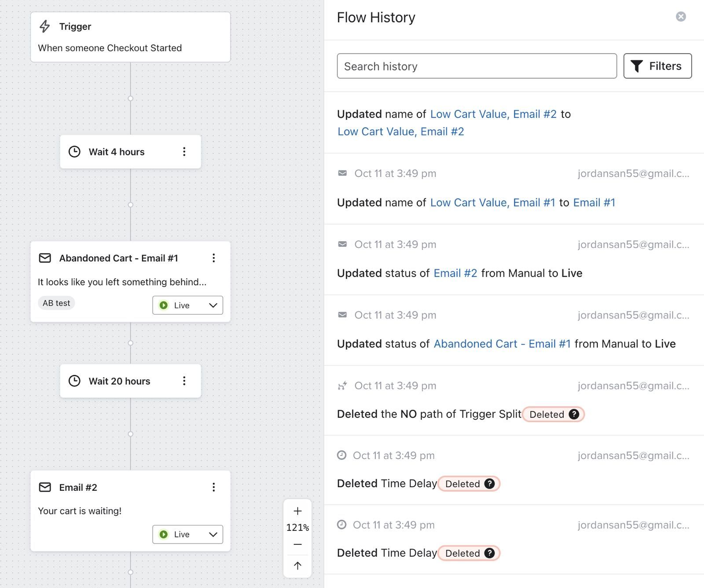Close the Flow History panel

point(681,16)
